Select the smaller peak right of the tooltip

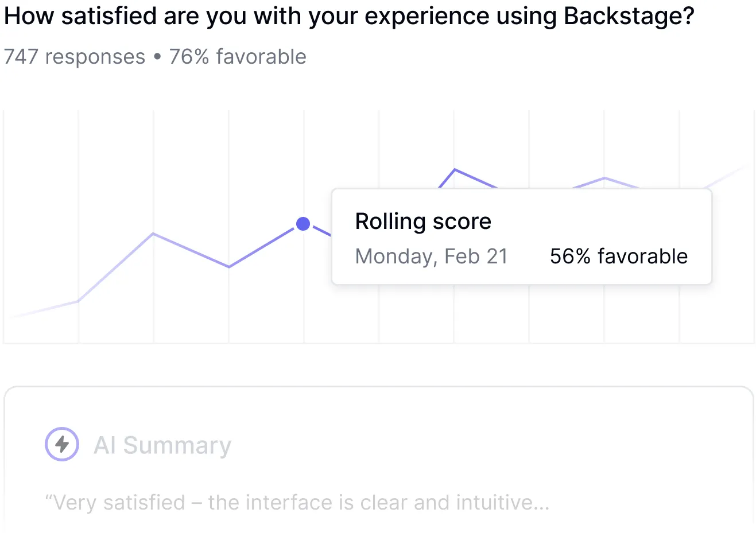pos(604,178)
